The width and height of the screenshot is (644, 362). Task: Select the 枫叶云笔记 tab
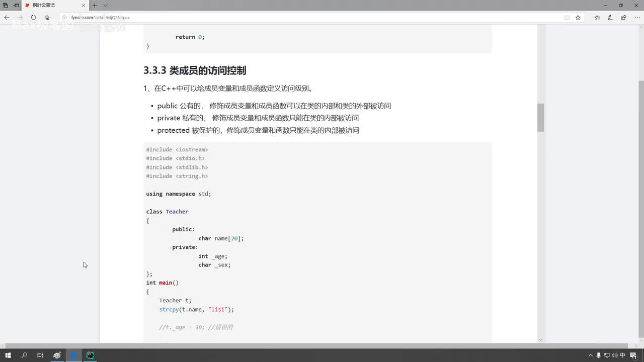pos(55,5)
